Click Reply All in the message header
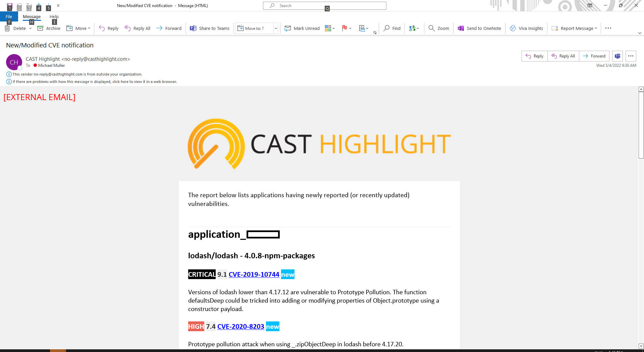This screenshot has height=352, width=644. [x=563, y=56]
